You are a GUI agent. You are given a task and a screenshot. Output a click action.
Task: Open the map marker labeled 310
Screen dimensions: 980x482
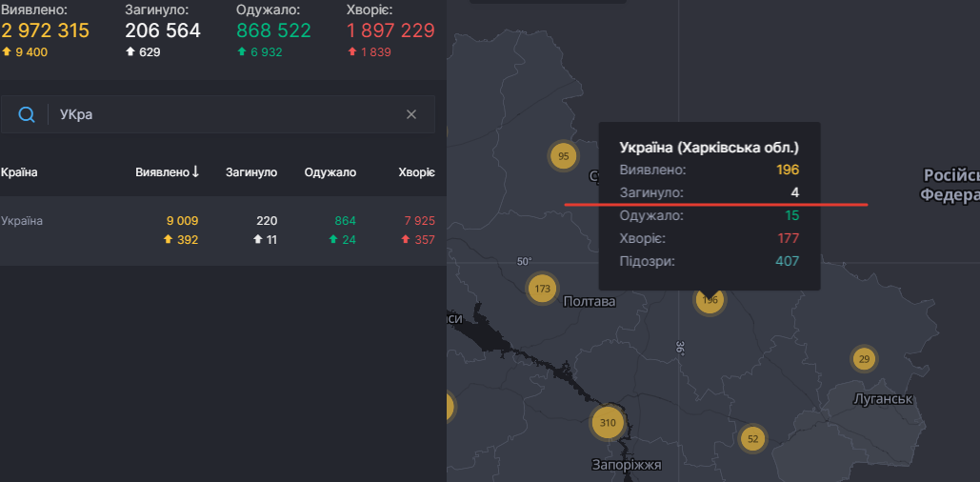(608, 422)
